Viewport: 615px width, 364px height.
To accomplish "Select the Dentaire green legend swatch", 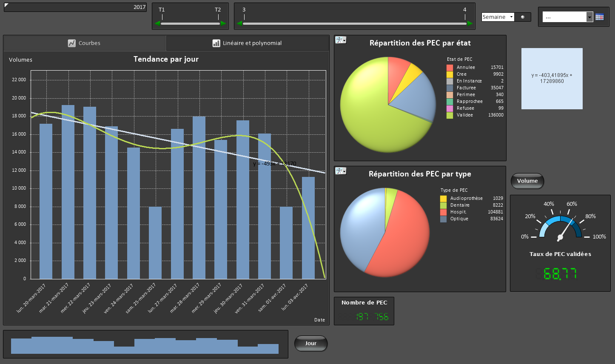I will [x=443, y=205].
